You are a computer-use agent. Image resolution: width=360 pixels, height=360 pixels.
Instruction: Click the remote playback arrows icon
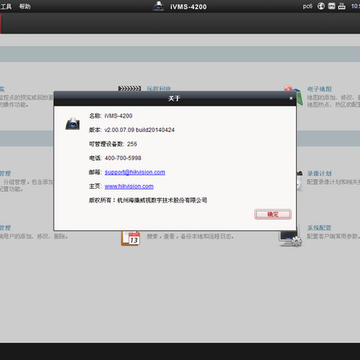[x=130, y=89]
